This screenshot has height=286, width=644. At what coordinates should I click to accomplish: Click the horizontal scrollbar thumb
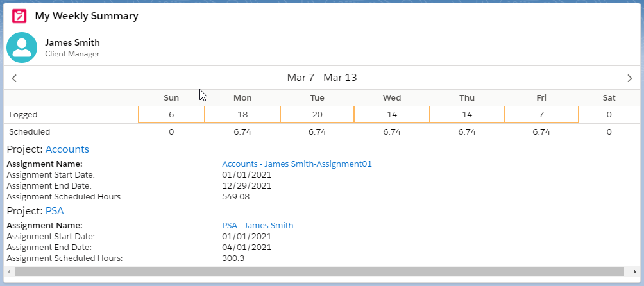(319, 272)
